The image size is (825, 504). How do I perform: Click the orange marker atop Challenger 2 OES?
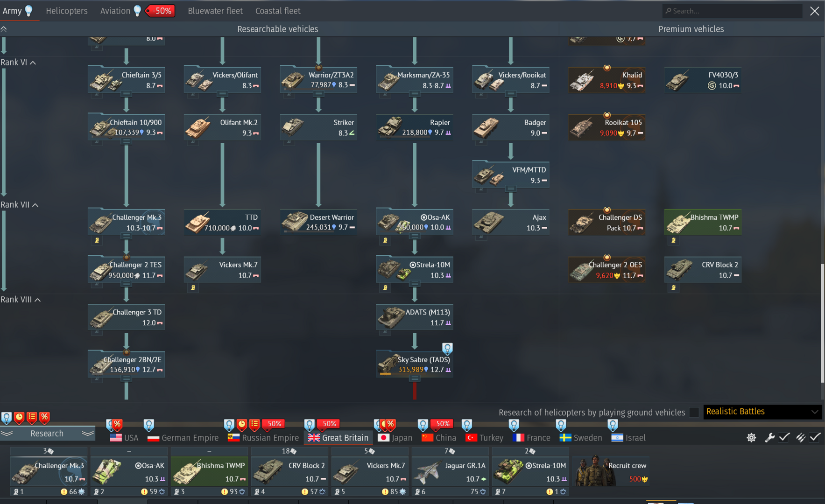[x=607, y=258]
